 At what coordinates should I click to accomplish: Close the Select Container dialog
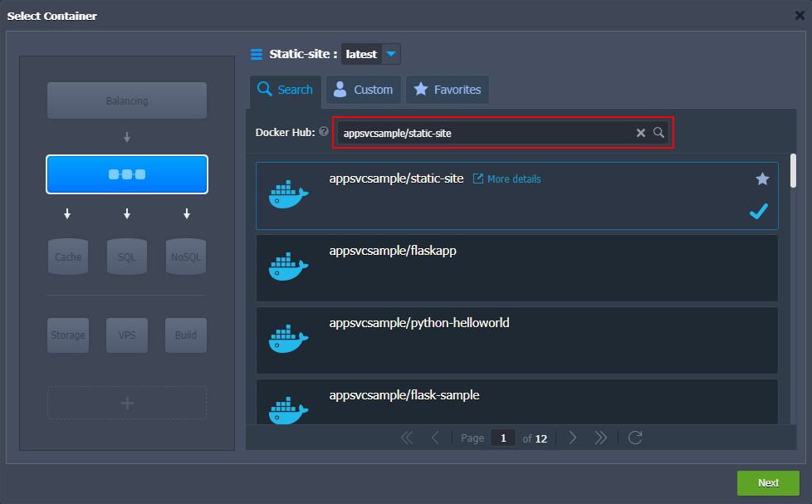tap(800, 16)
